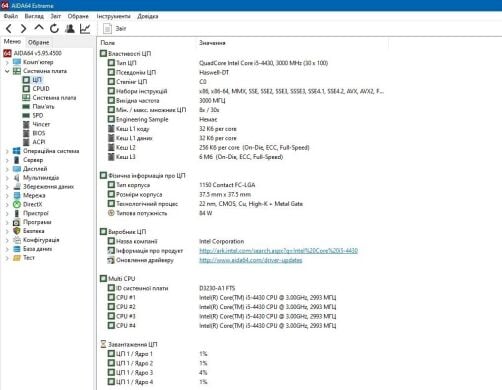Expand the Операційна система chevron
The image size is (502, 390).
[x=7, y=151]
